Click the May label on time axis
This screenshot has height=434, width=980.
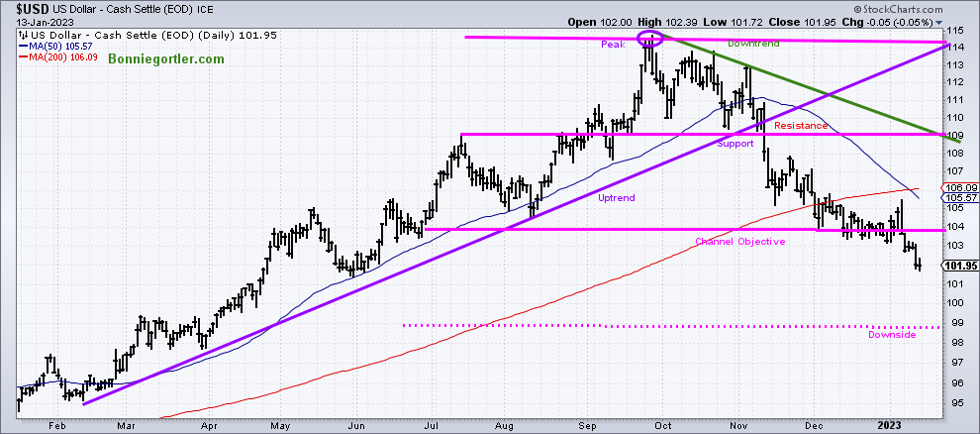(x=280, y=425)
